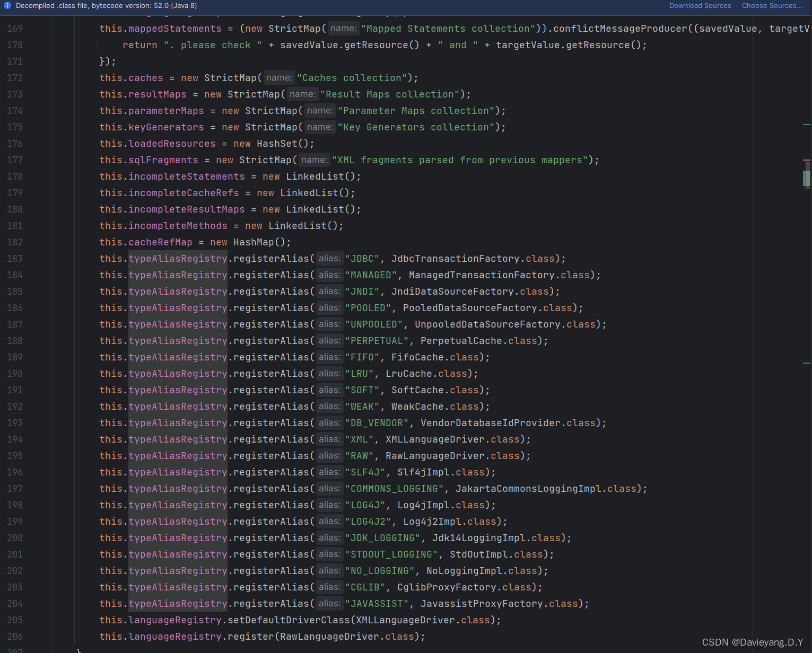The height and width of the screenshot is (653, 812).
Task: Click targetValue.getResource() on line 170
Action: (x=569, y=45)
